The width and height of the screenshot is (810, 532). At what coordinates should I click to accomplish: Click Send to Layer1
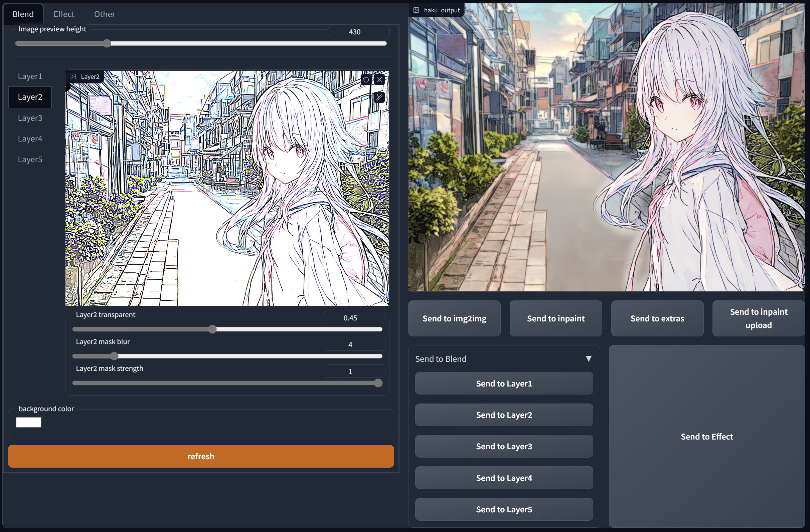[x=504, y=383]
